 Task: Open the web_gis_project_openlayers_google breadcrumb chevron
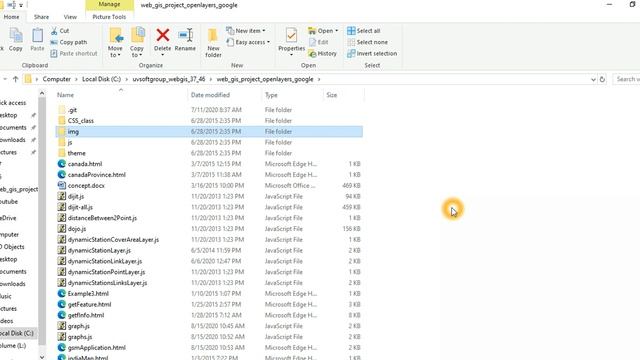pos(319,79)
